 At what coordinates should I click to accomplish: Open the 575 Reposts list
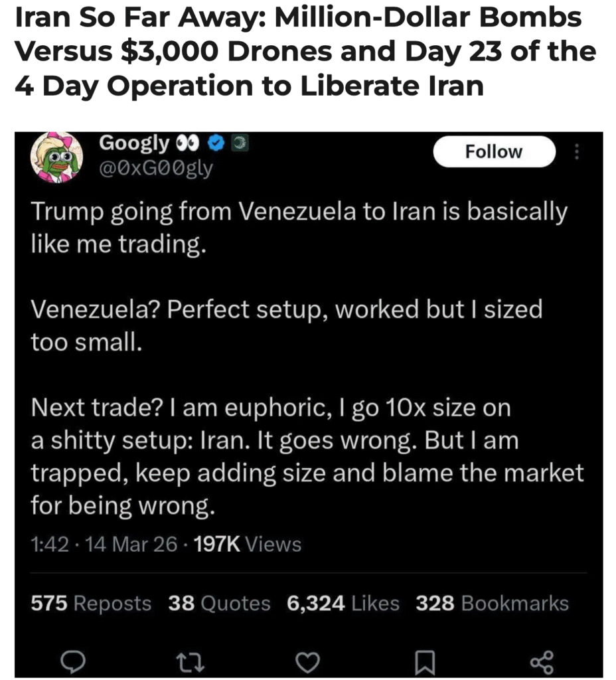(91, 603)
